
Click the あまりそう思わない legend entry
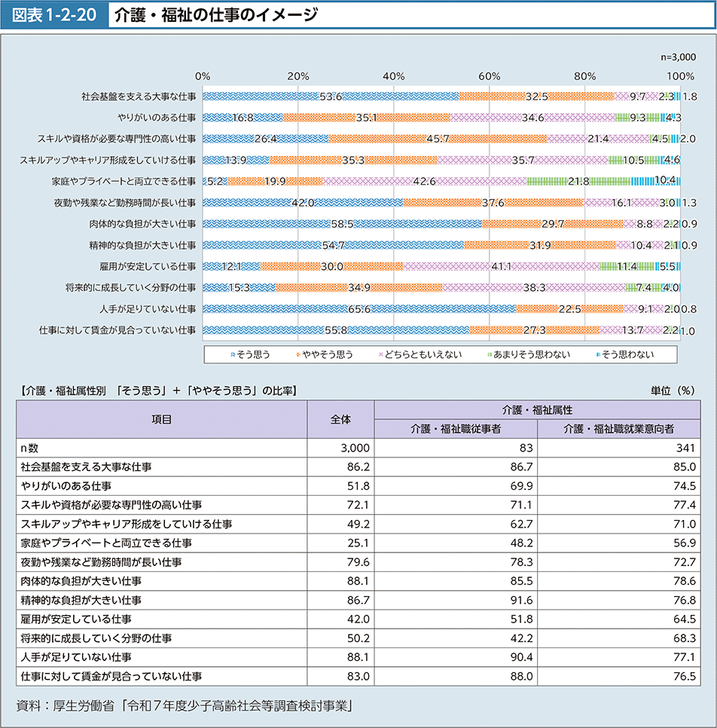pos(529,355)
